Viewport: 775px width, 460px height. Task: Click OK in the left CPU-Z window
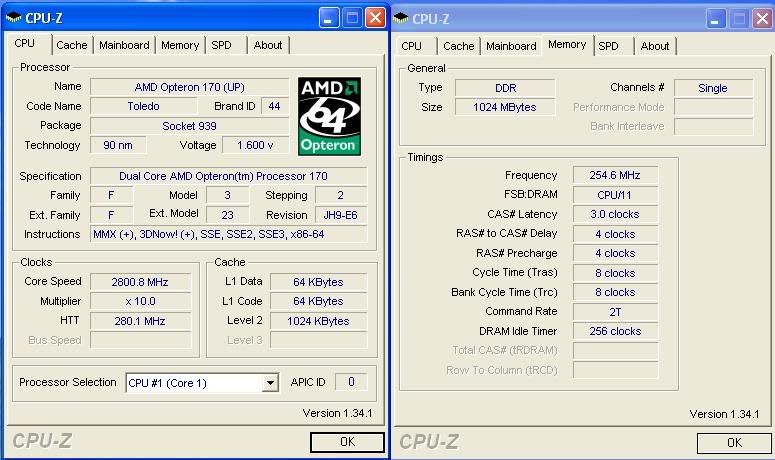[x=347, y=442]
